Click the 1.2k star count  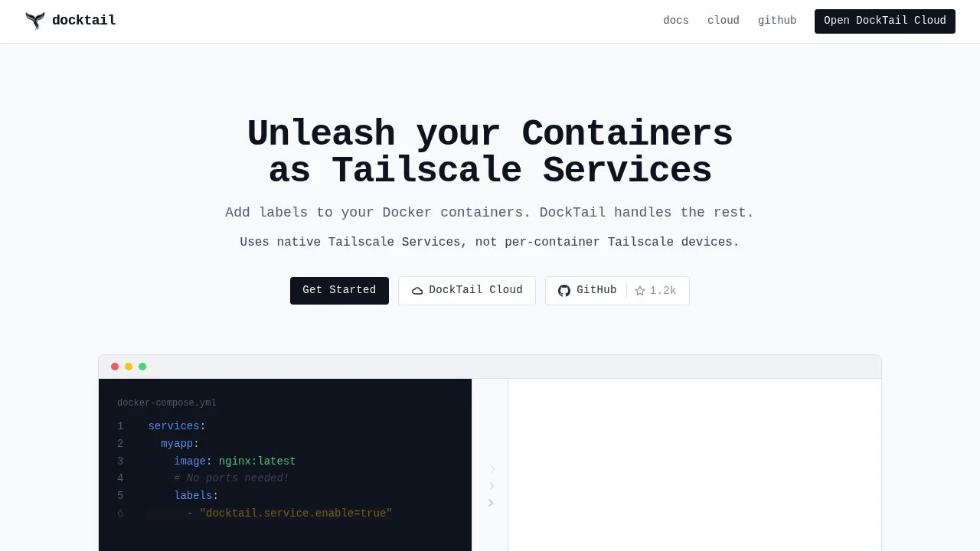click(x=656, y=291)
